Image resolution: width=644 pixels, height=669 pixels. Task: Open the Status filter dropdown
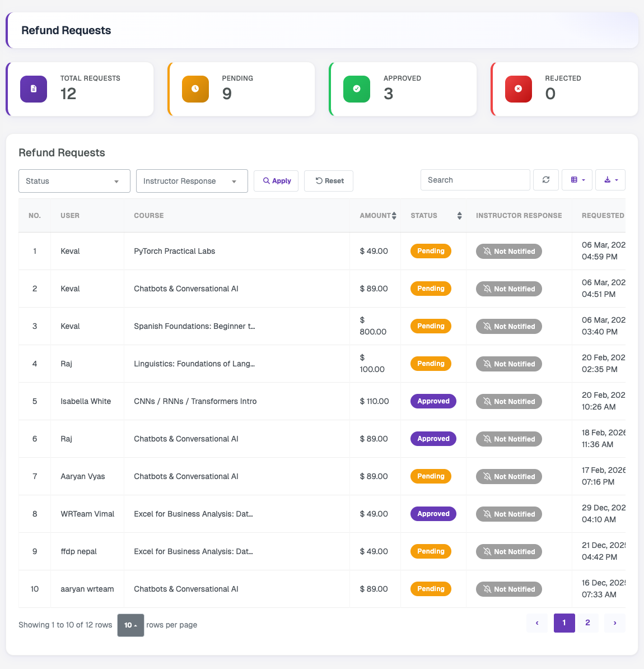74,181
